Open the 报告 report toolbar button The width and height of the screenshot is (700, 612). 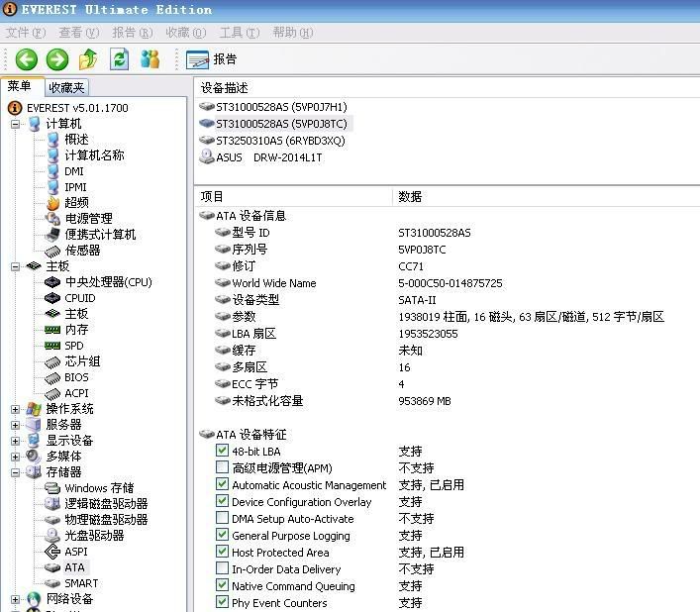(x=213, y=59)
